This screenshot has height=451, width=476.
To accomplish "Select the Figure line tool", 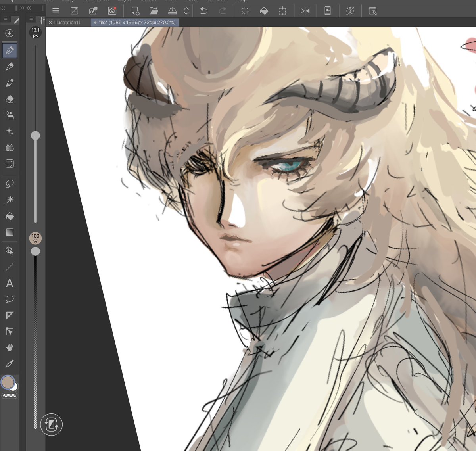I will [10, 267].
